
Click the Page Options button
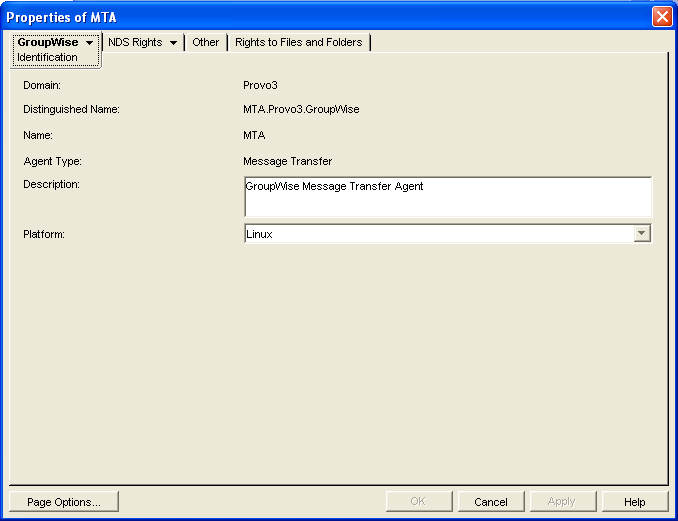coord(64,502)
